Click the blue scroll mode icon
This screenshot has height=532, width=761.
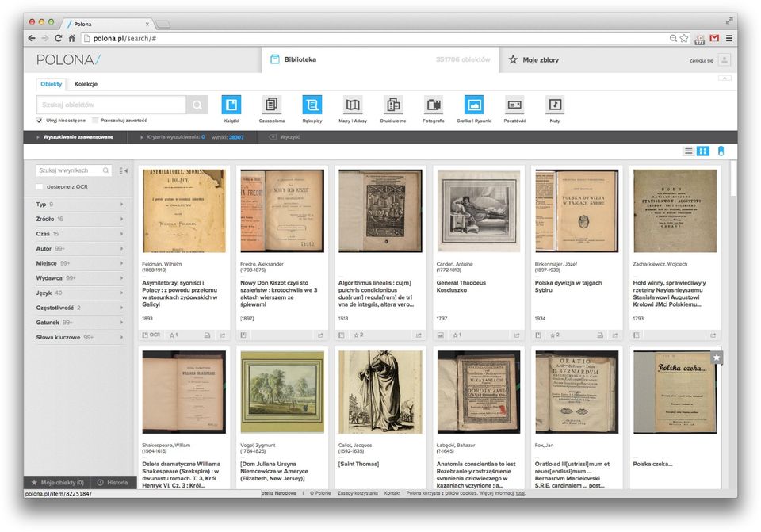point(721,151)
